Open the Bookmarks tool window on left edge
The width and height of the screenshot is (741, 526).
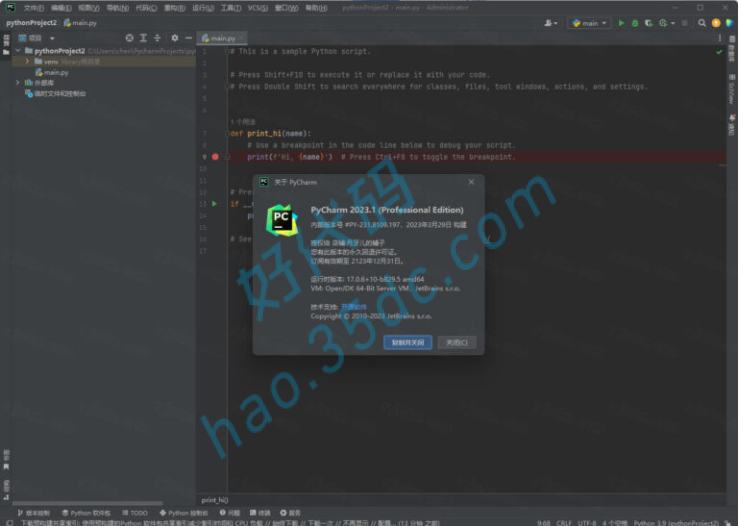(6, 460)
